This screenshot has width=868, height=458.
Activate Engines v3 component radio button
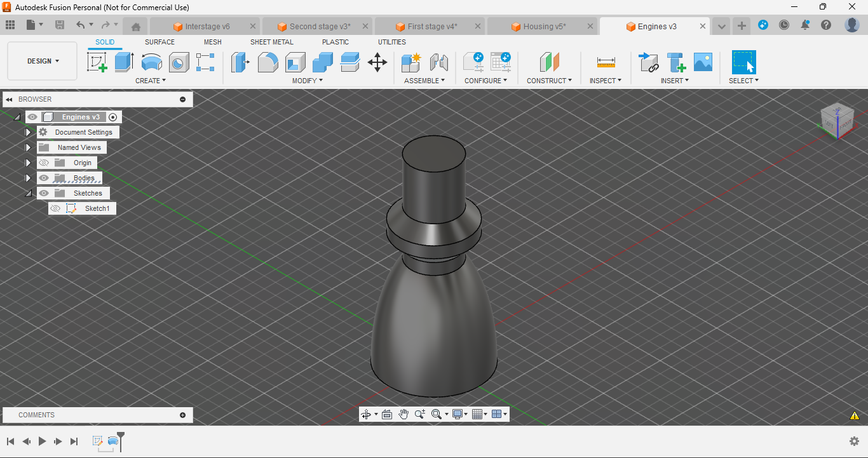click(113, 117)
